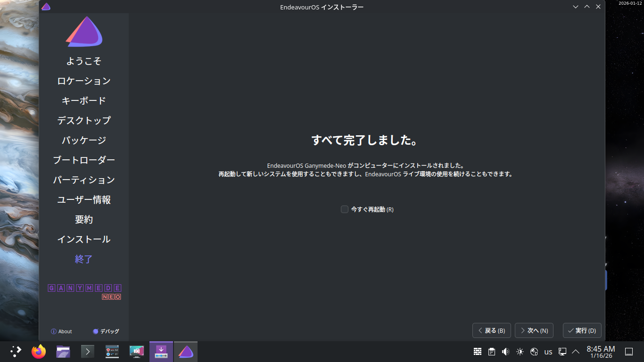
Task: Click the すべて完了しました。 heading
Action: point(365,140)
